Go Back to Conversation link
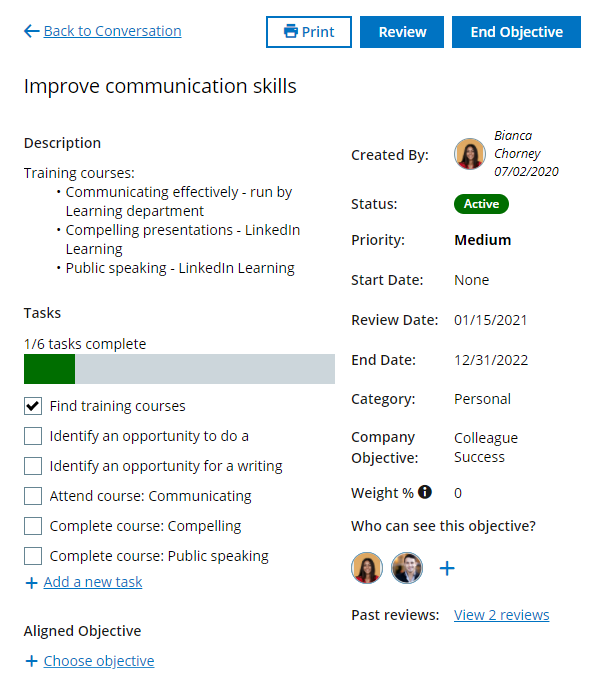 click(x=112, y=32)
